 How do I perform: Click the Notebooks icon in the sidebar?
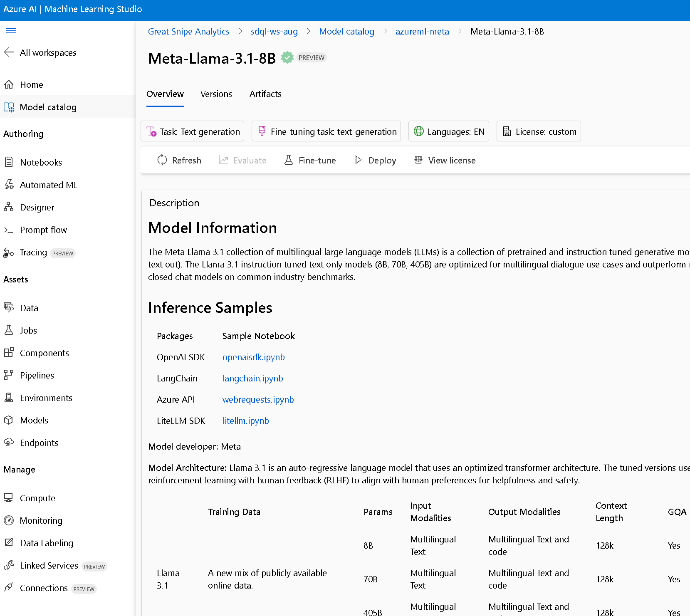pyautogui.click(x=9, y=162)
